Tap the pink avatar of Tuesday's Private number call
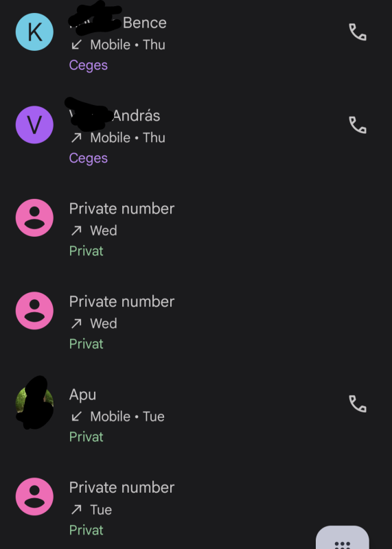The width and height of the screenshot is (392, 549). coord(34,496)
